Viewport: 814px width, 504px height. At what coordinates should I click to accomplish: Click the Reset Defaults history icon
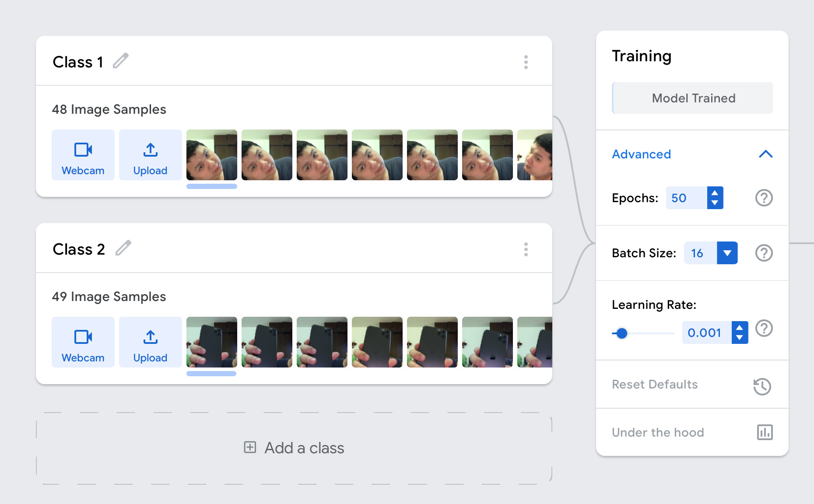click(x=762, y=386)
